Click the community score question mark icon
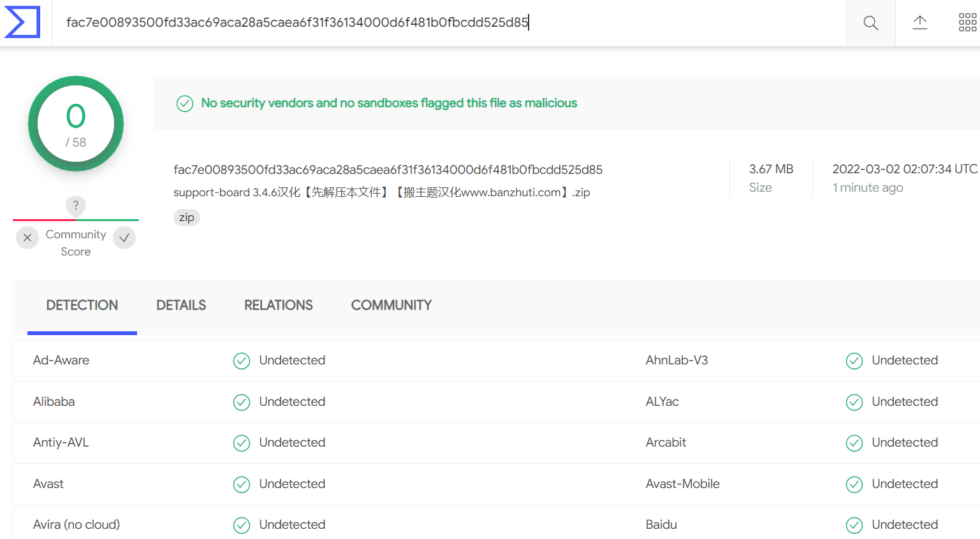This screenshot has width=980, height=539. pos(76,206)
